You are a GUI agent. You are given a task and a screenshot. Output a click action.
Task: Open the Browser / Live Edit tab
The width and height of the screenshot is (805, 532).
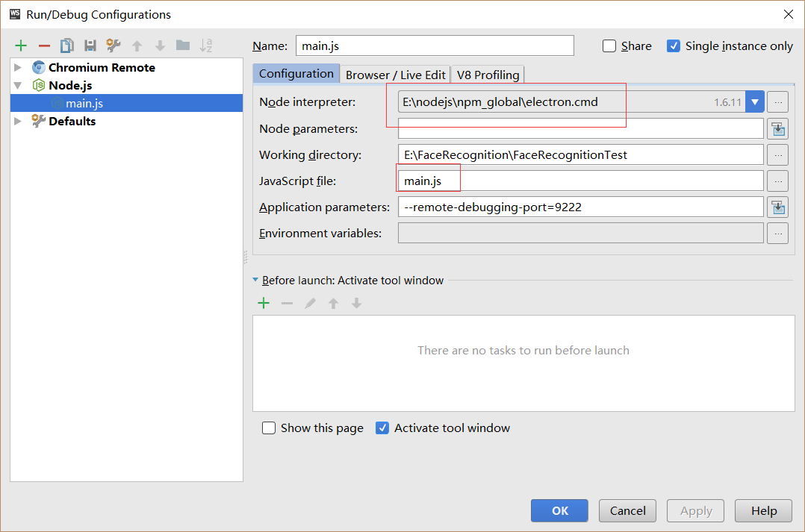tap(395, 75)
